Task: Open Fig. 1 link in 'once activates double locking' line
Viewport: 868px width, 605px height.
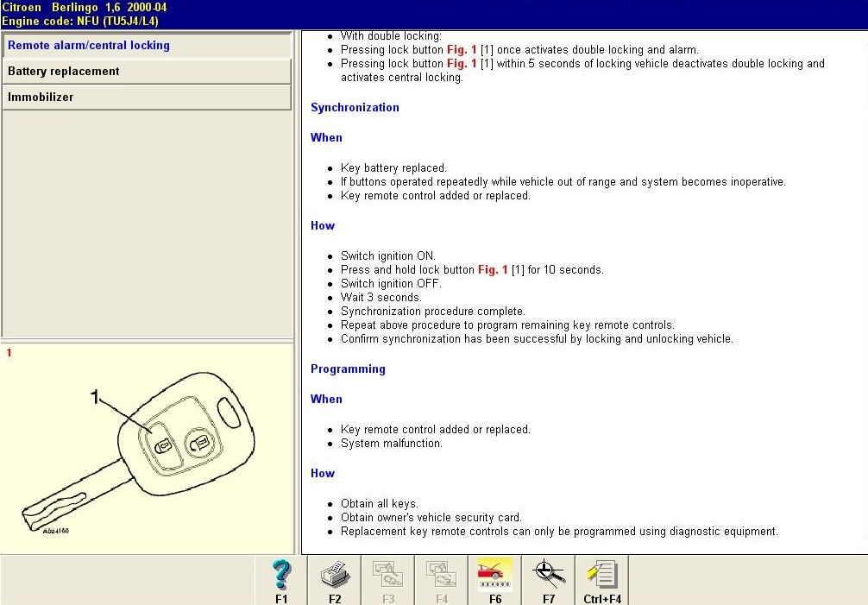Action: tap(462, 50)
